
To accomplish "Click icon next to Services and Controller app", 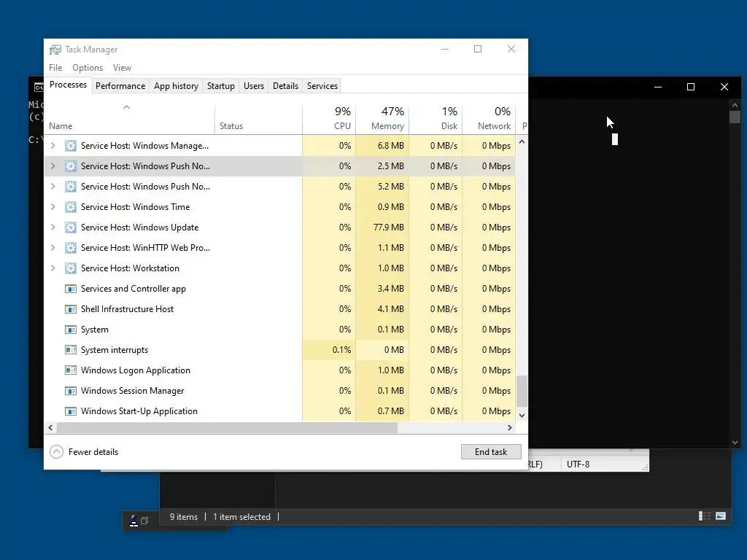I will (71, 289).
